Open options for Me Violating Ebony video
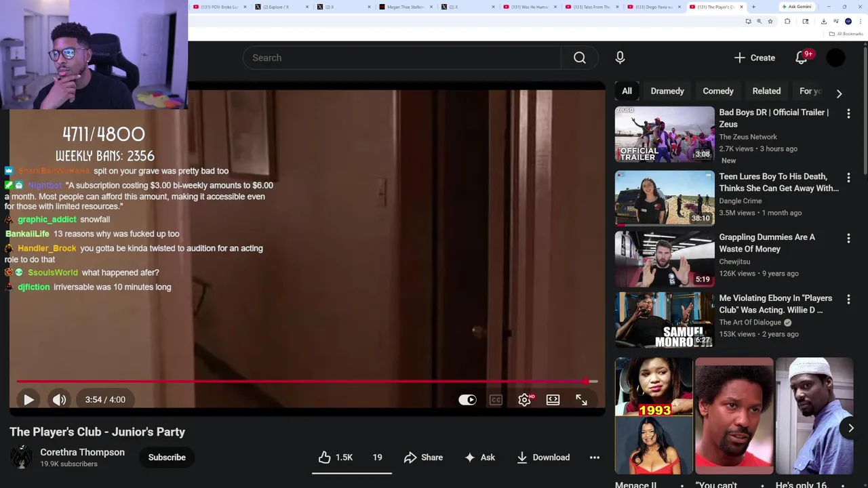 848,300
